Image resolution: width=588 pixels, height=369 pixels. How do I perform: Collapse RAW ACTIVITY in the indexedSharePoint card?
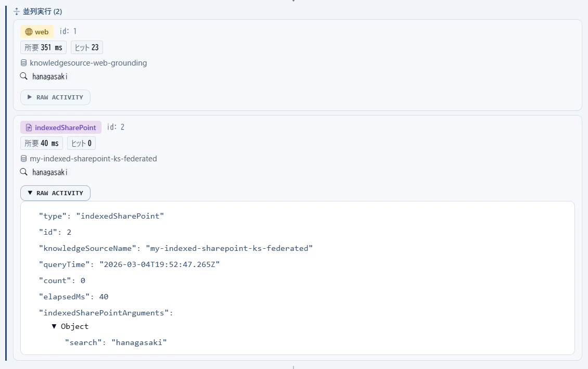(55, 193)
